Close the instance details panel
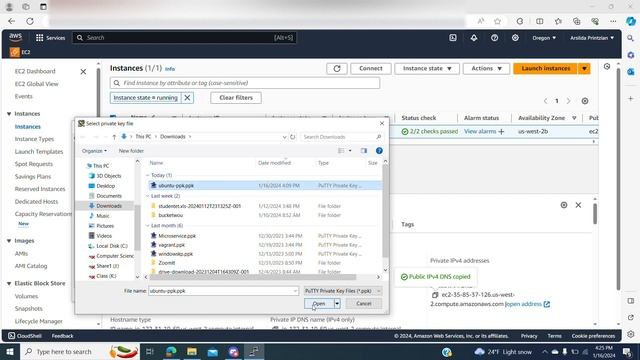Screen dimensions: 640x360 [x=578, y=205]
